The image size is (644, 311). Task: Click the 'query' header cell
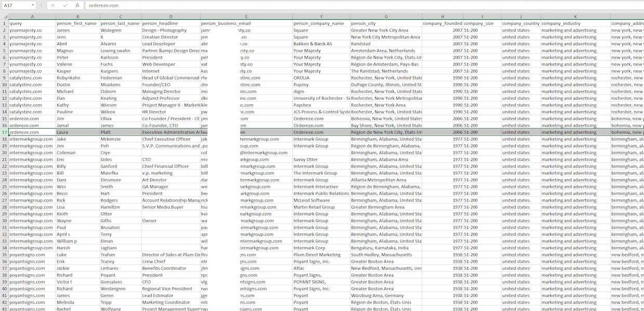[32, 23]
